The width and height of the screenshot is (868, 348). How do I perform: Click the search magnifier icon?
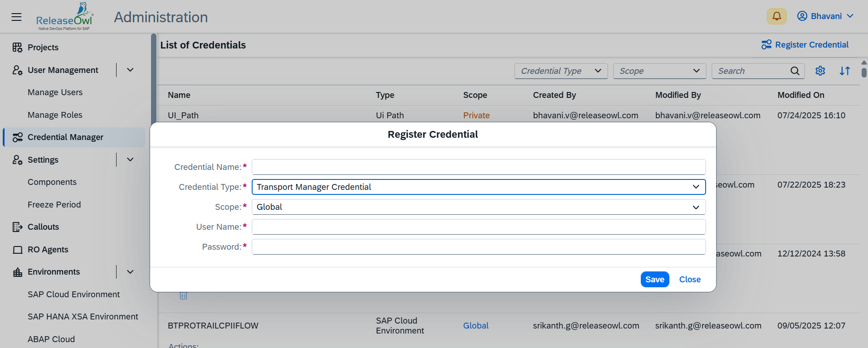(795, 71)
